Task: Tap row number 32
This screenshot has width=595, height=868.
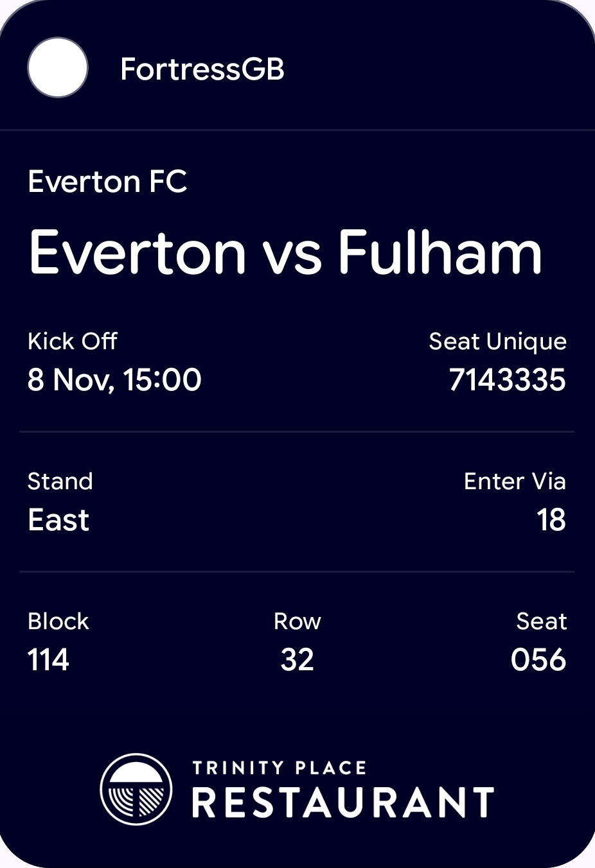Action: (297, 660)
